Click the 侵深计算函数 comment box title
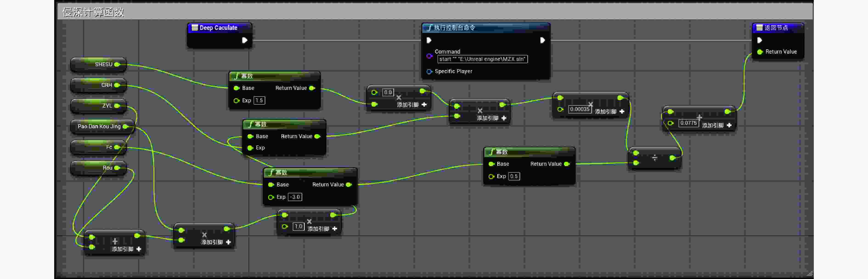This screenshot has height=279, width=868. (93, 12)
